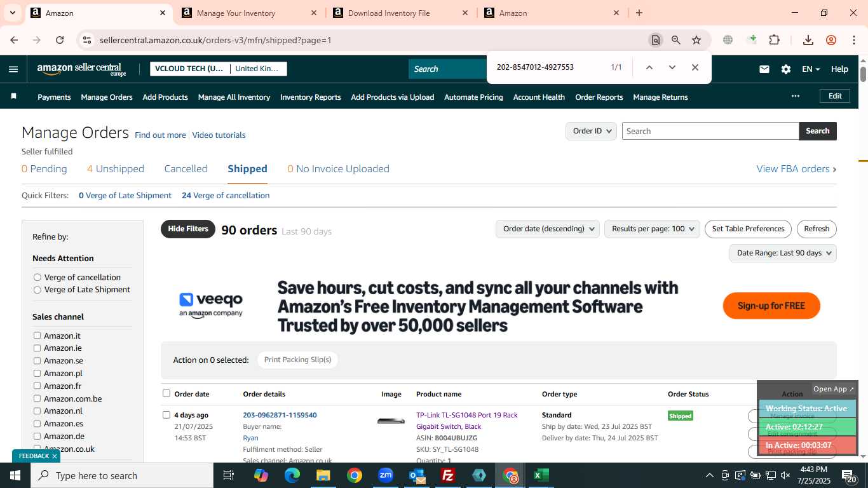Tick checkbox for order 203-0962871-1159540
This screenshot has height=488, width=868.
166,415
